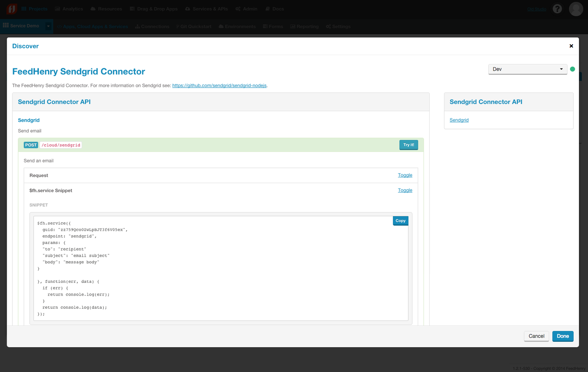Open the Admin menu
The width and height of the screenshot is (588, 372).
[246, 9]
